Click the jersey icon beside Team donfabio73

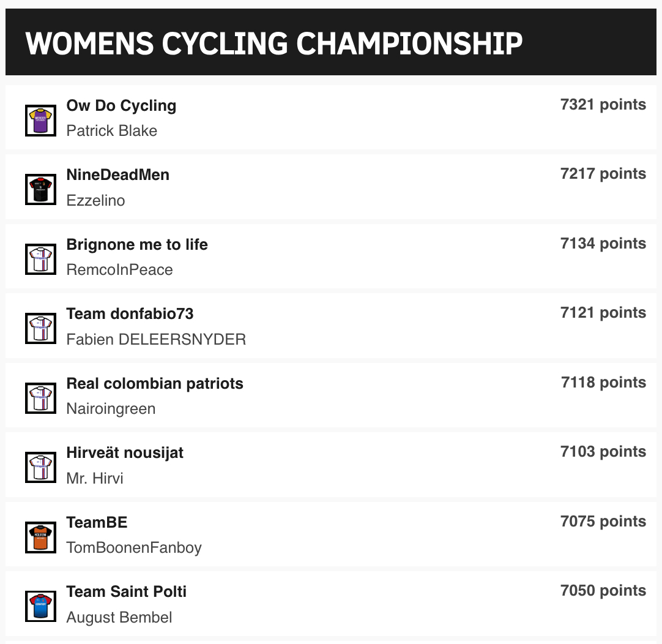click(40, 328)
